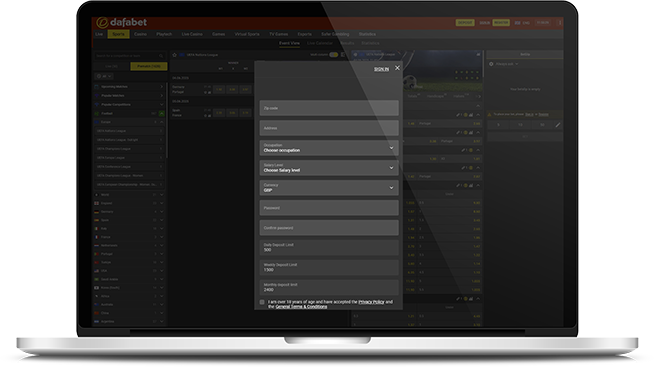This screenshot has height=368, width=654.
Task: Open the Choose occupation dropdown
Action: point(329,148)
